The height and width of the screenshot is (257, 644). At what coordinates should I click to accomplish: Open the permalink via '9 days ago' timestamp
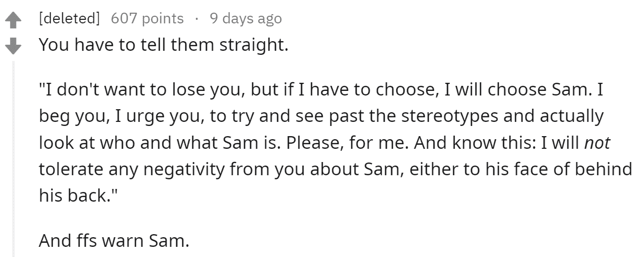(245, 19)
